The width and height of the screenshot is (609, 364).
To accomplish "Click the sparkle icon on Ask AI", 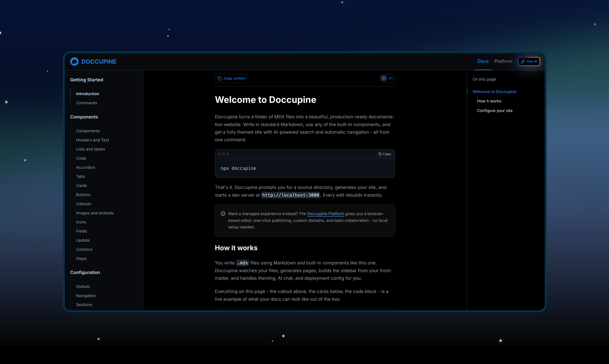I will coord(523,62).
